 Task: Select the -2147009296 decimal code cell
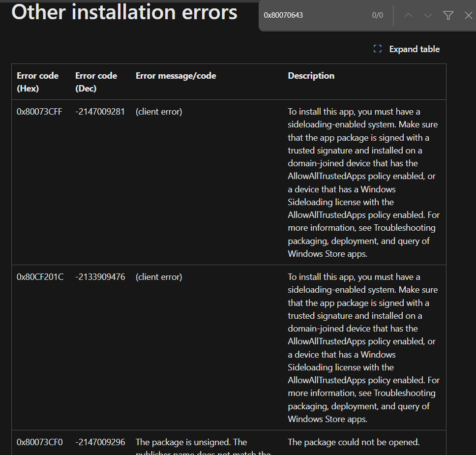pos(100,442)
